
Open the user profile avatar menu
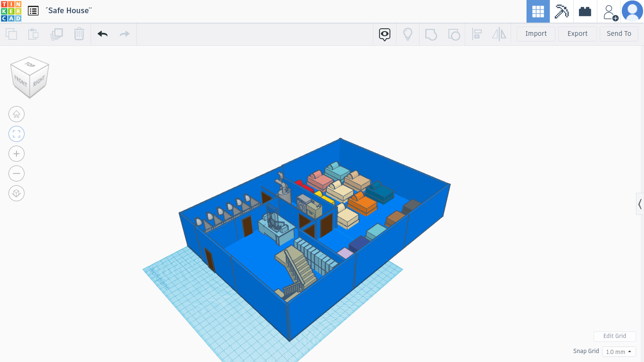coord(632,11)
